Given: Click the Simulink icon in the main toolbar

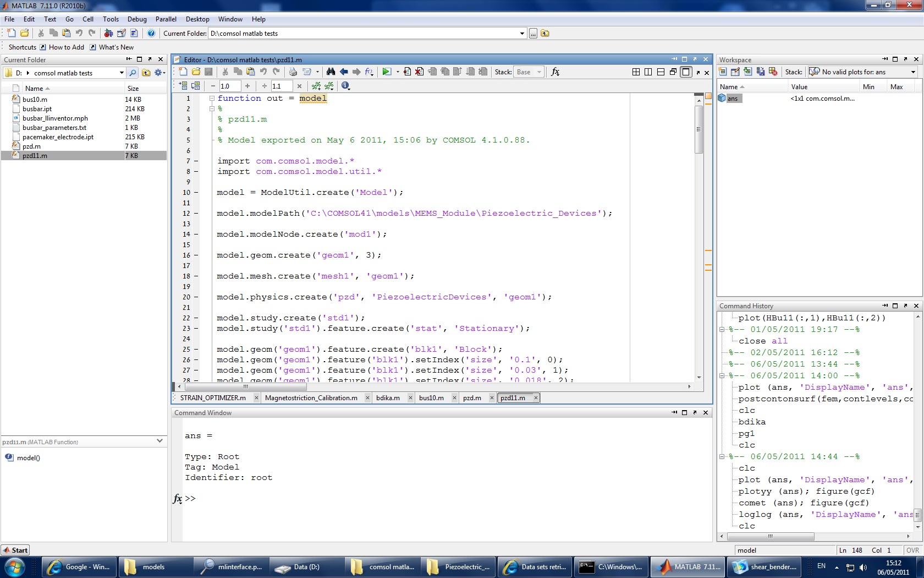Looking at the screenshot, I should 108,34.
